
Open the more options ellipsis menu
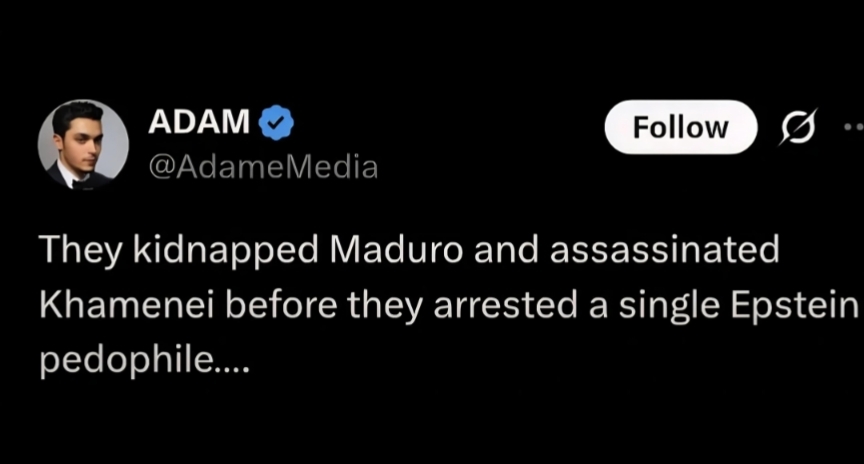(853, 128)
